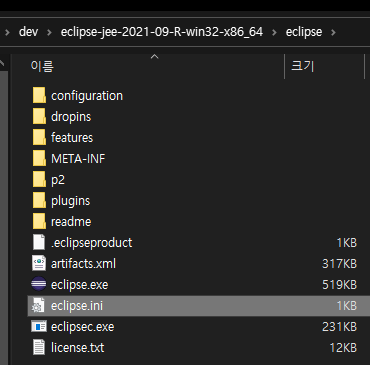Select the META-INF folder icon
Image resolution: width=370 pixels, height=365 pixels.
(x=39, y=159)
